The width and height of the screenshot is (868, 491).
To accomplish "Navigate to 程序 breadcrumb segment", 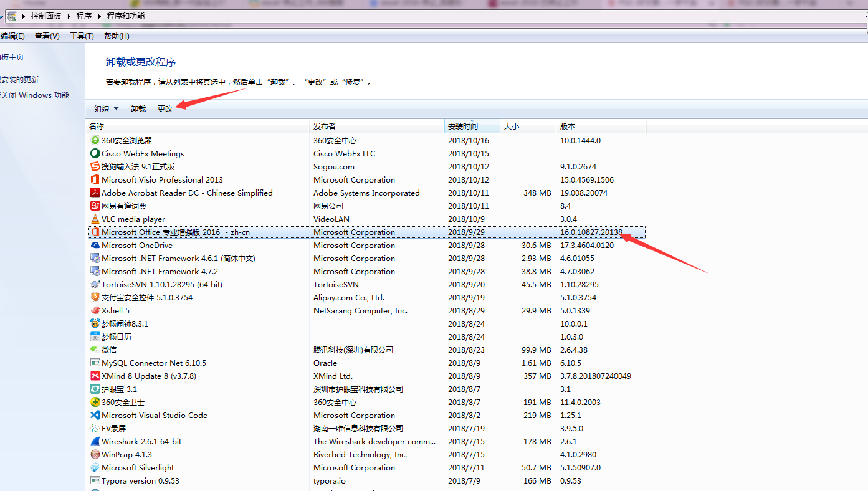I will 84,16.
